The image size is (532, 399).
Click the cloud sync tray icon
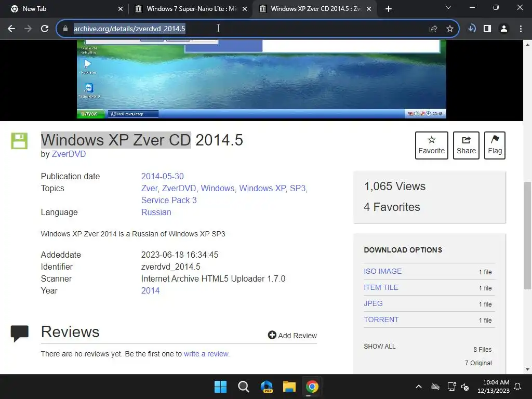(435, 387)
